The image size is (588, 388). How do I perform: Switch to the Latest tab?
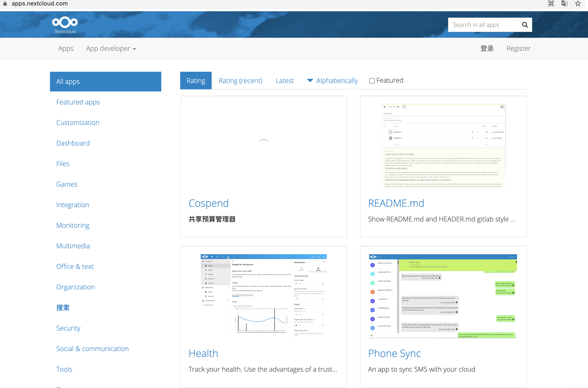[285, 80]
